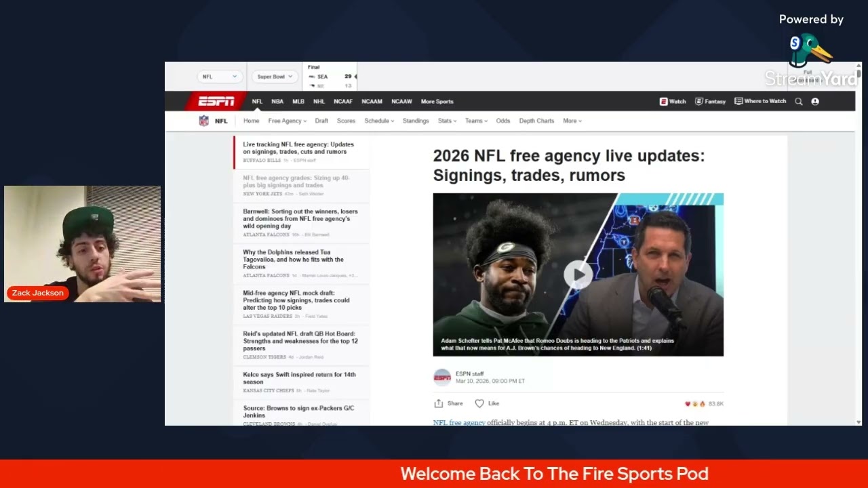
Task: Click the StreamYard duck logo
Action: pyautogui.click(x=809, y=51)
